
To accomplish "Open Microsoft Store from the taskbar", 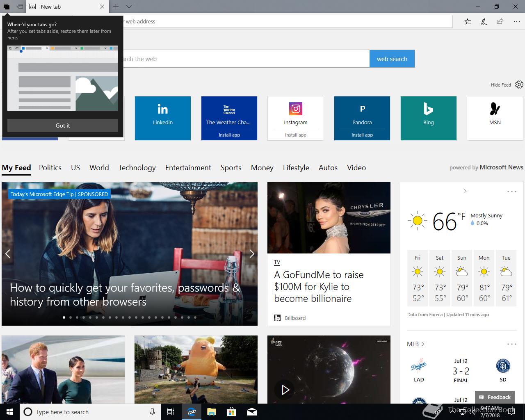I will click(x=231, y=412).
